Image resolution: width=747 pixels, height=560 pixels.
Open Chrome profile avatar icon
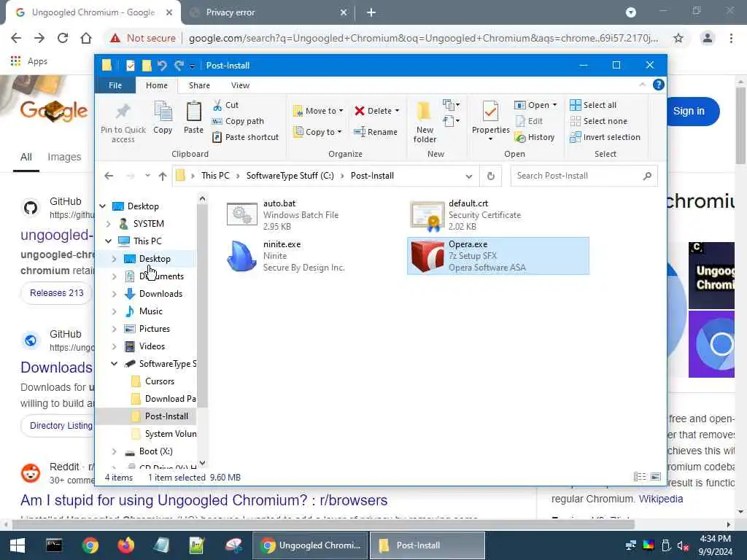coord(708,38)
